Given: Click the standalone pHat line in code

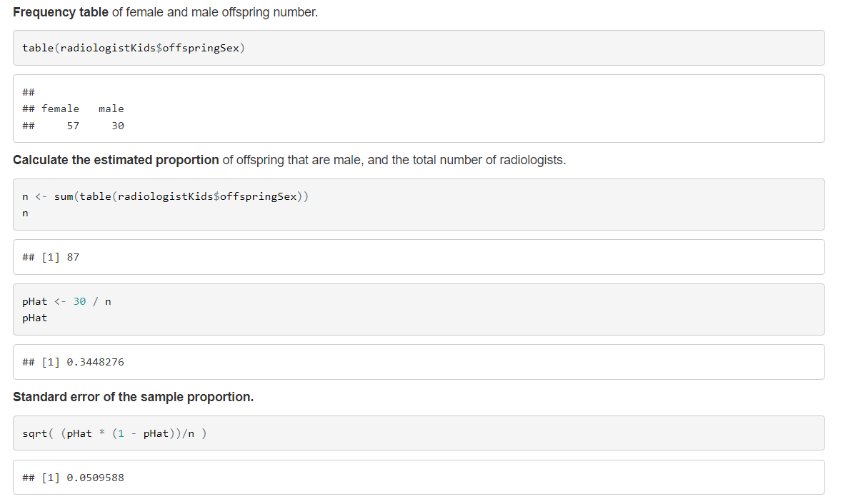Looking at the screenshot, I should coord(34,318).
